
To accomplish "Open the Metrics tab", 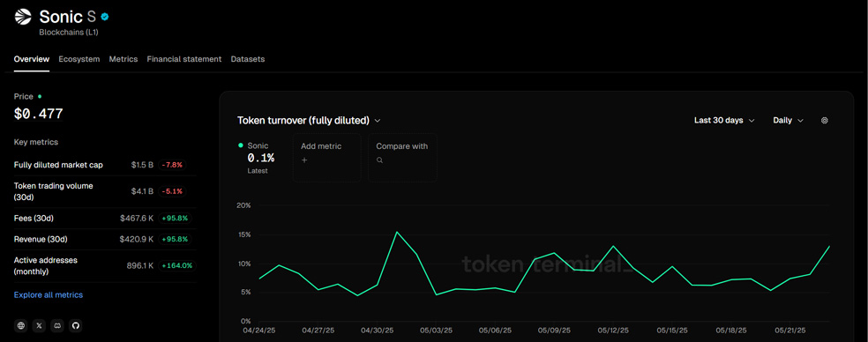I will [x=123, y=59].
